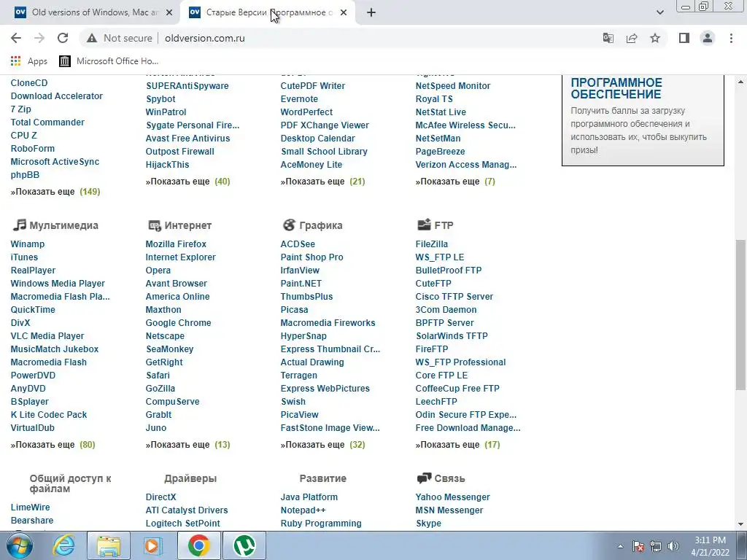
Task: Open the Chrome side panel
Action: [684, 38]
